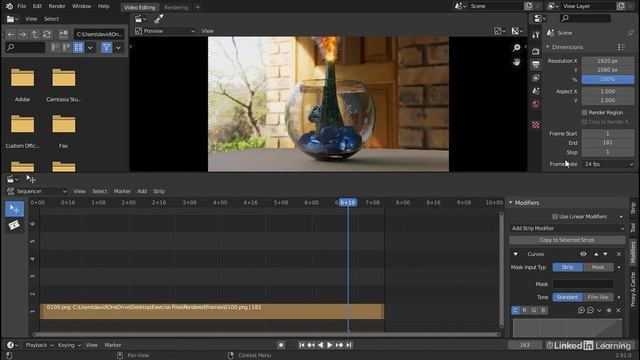Switch to the Rendering workspace tab

tap(176, 7)
